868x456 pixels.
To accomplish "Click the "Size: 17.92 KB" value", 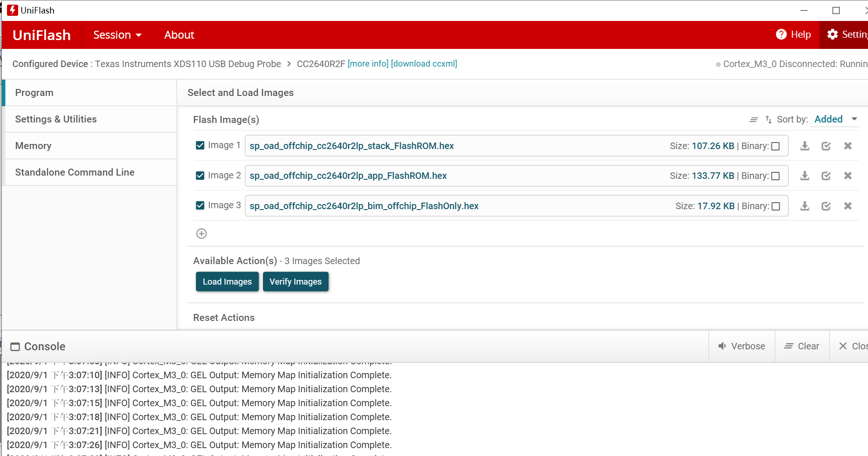I will [x=705, y=206].
